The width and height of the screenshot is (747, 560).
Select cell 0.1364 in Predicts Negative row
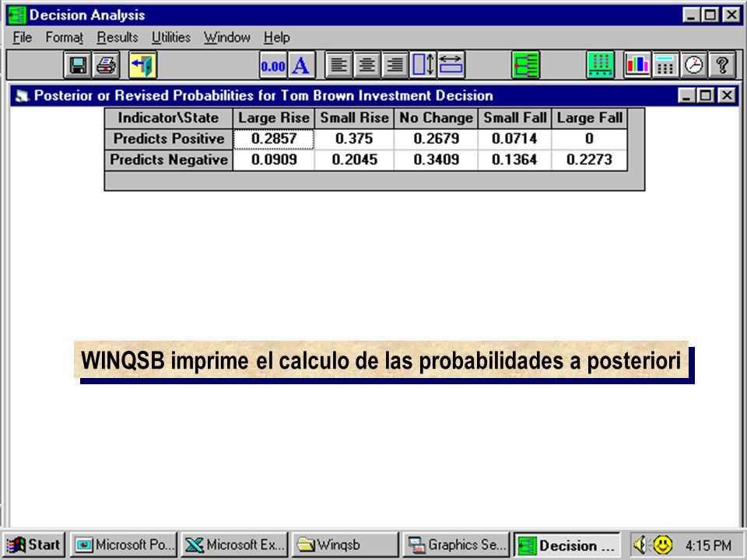tap(514, 160)
